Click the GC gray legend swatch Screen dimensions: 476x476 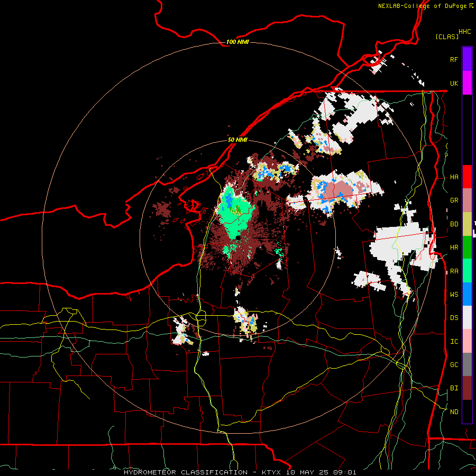(x=467, y=365)
